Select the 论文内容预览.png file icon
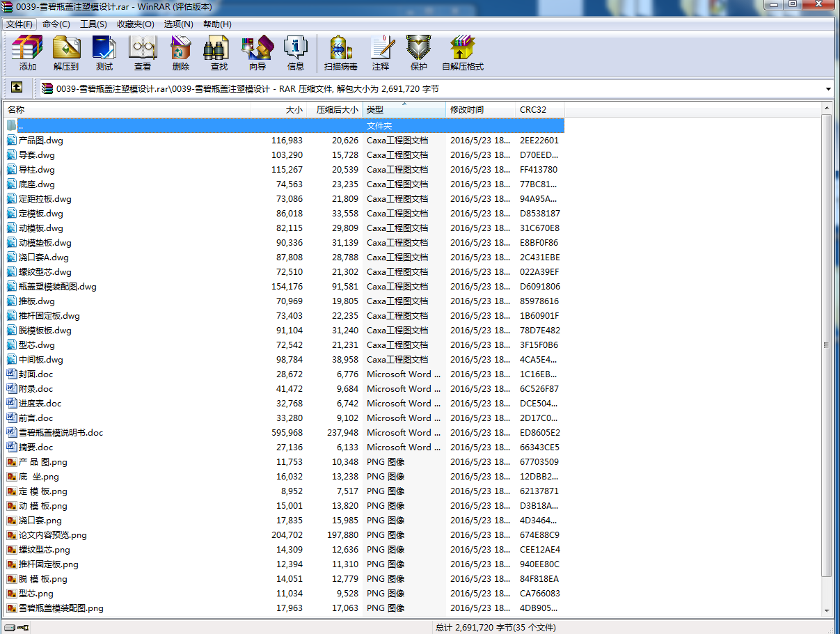This screenshot has height=634, width=840. [x=12, y=534]
